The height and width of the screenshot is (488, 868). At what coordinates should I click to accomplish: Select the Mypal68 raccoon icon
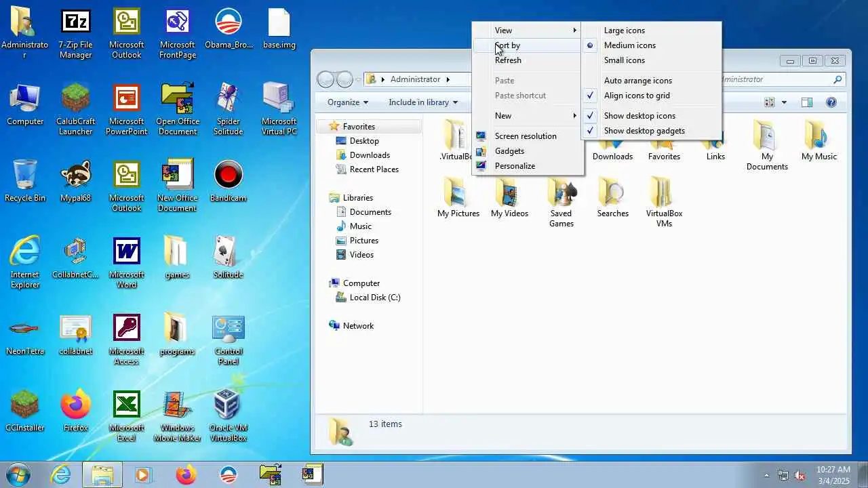(75, 182)
